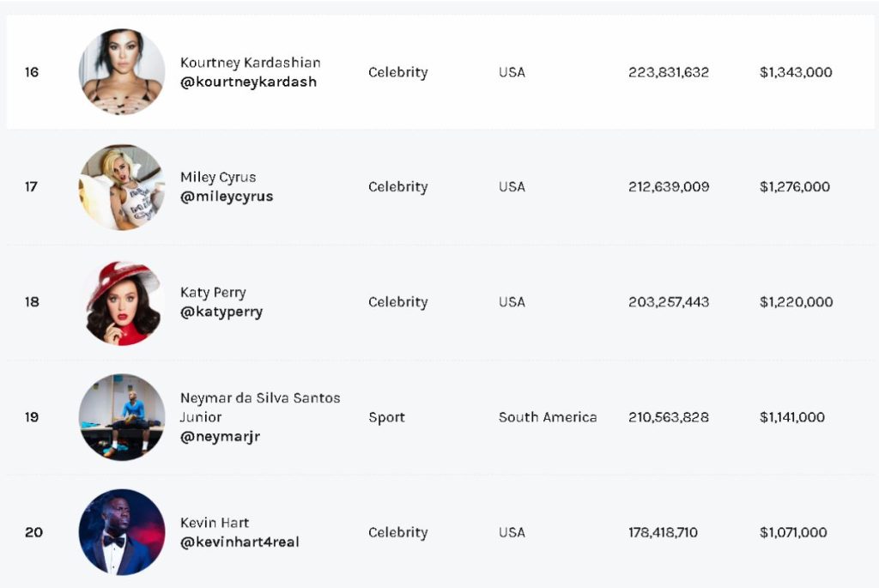Select the name Neymar da Silva Santos Junior
Screen dimensions: 879x588
pos(260,408)
